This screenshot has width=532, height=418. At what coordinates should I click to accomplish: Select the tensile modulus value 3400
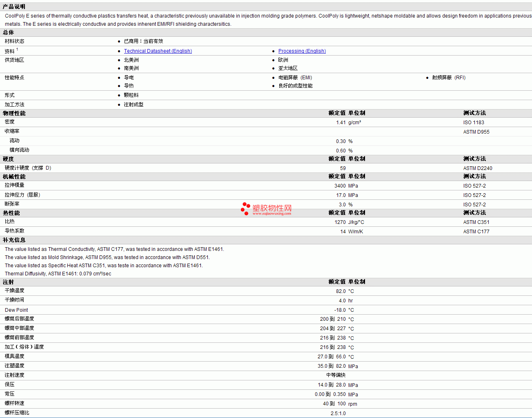coord(340,186)
